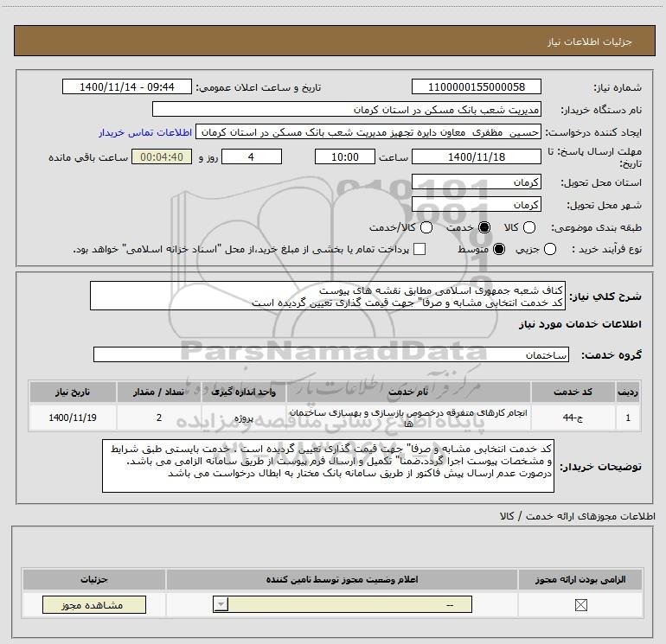666x644 pixels.
Task: Click the unit cell پروژه
Action: pyautogui.click(x=244, y=418)
